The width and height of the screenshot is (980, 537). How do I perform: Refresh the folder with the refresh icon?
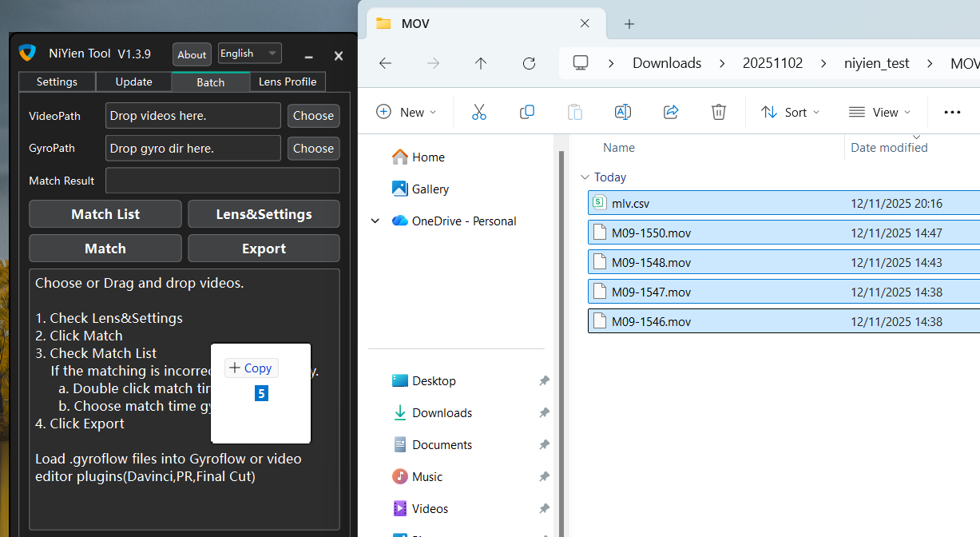point(529,63)
